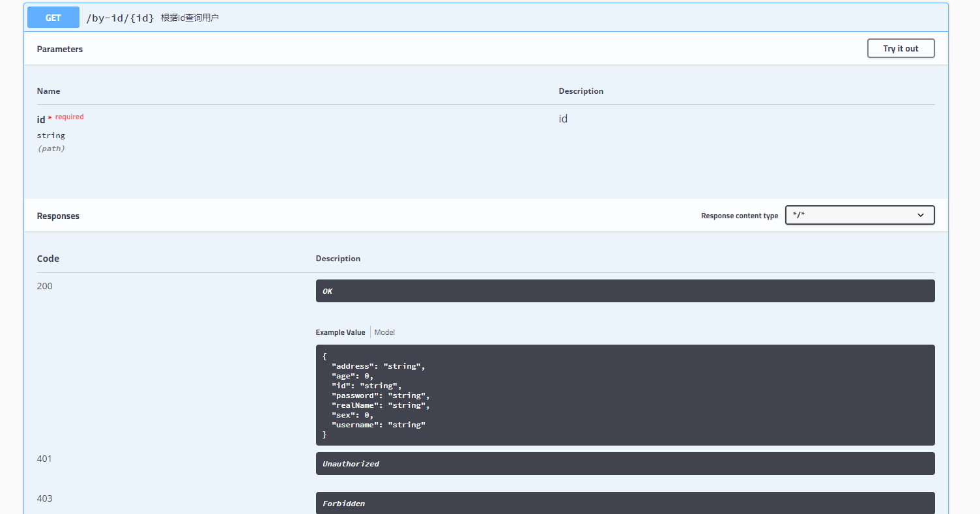Click the red required label
Screen dimensions: 980x514
coord(69,117)
